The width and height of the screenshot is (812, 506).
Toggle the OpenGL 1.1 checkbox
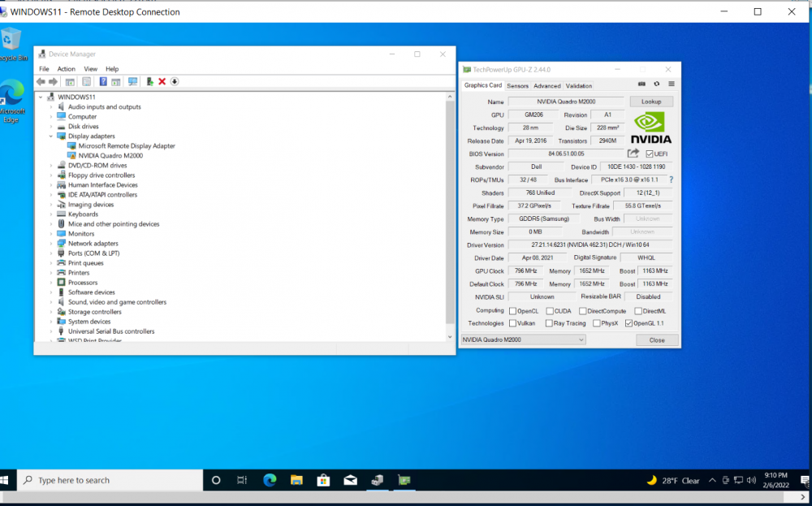click(628, 323)
